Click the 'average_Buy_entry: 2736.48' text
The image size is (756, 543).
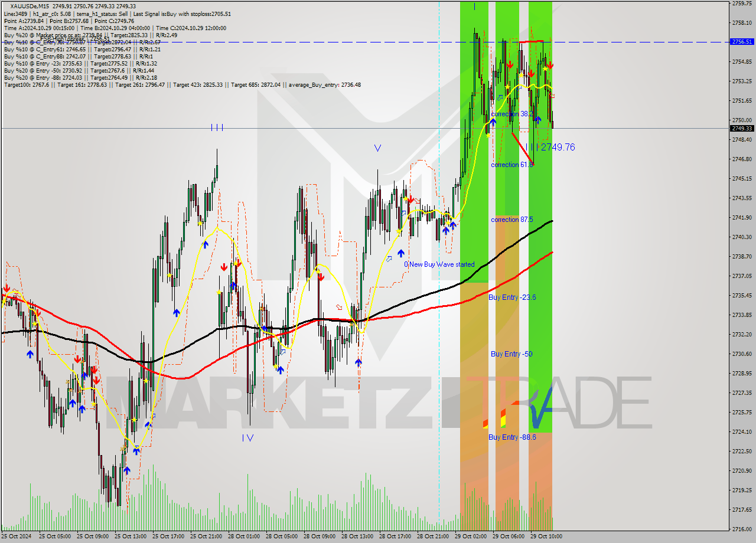[x=325, y=84]
